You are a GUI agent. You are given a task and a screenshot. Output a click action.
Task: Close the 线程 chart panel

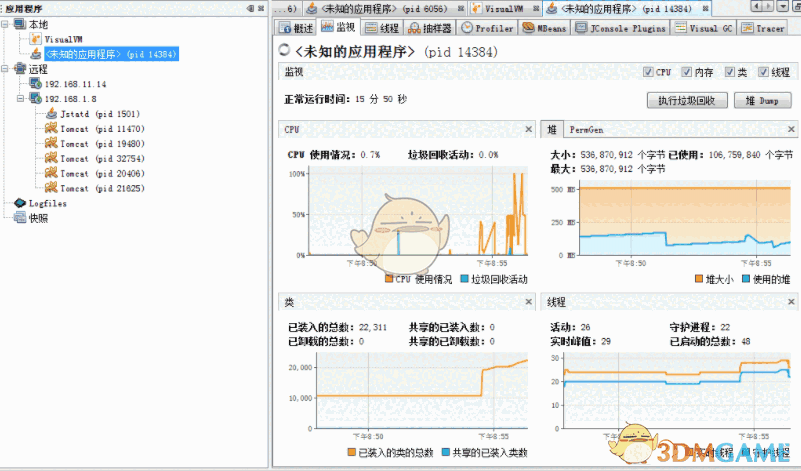791,302
